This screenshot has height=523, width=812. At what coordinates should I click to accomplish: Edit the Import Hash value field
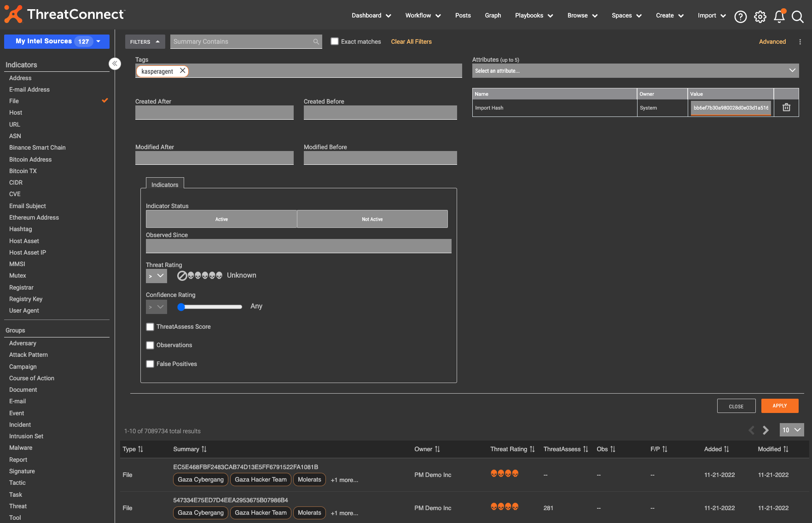pyautogui.click(x=731, y=108)
